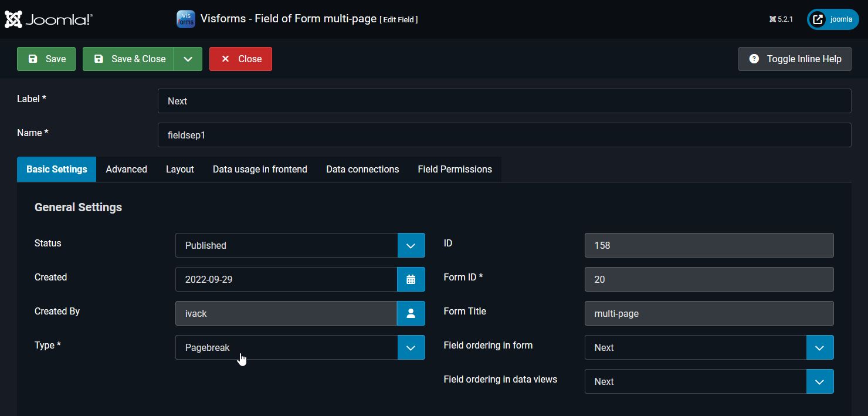Switch to the Advanced tab
Viewport: 868px width, 416px height.
126,169
